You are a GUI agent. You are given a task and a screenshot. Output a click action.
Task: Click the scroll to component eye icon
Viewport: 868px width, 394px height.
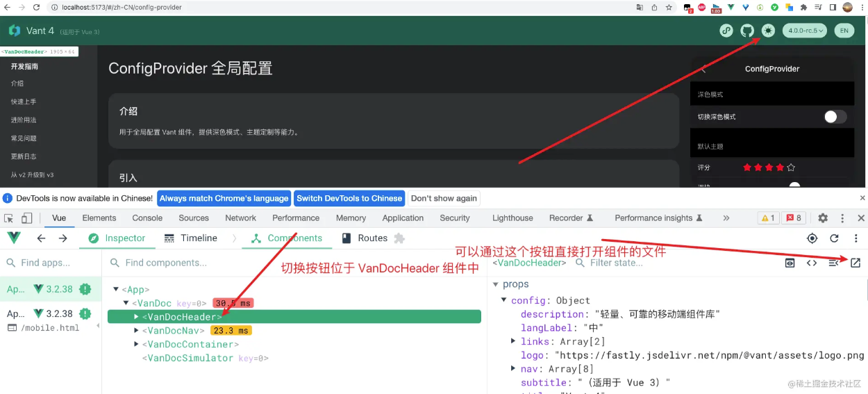pos(790,263)
